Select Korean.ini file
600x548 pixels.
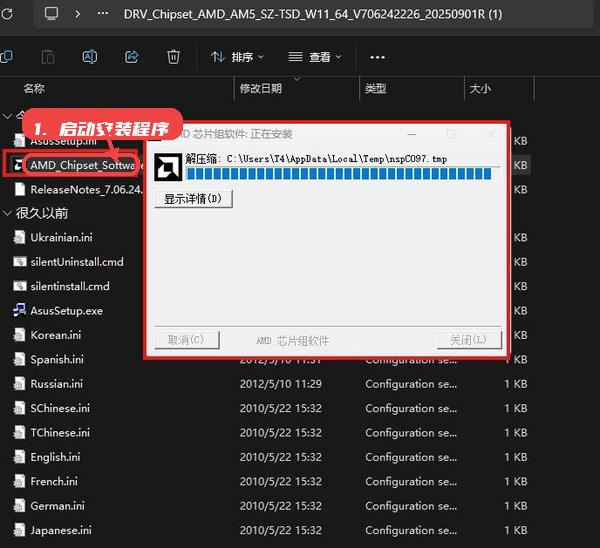point(56,335)
